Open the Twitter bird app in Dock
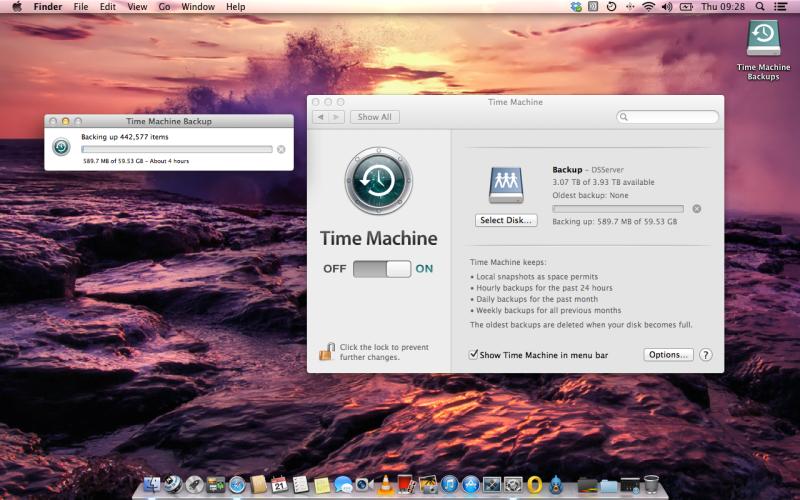800x500 pixels. 556,484
